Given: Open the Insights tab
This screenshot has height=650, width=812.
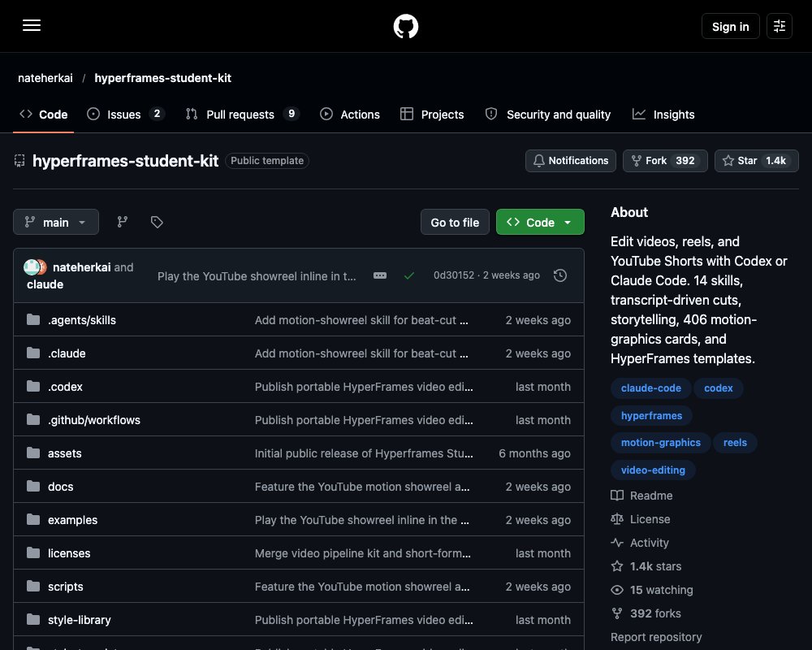Looking at the screenshot, I should coord(663,114).
